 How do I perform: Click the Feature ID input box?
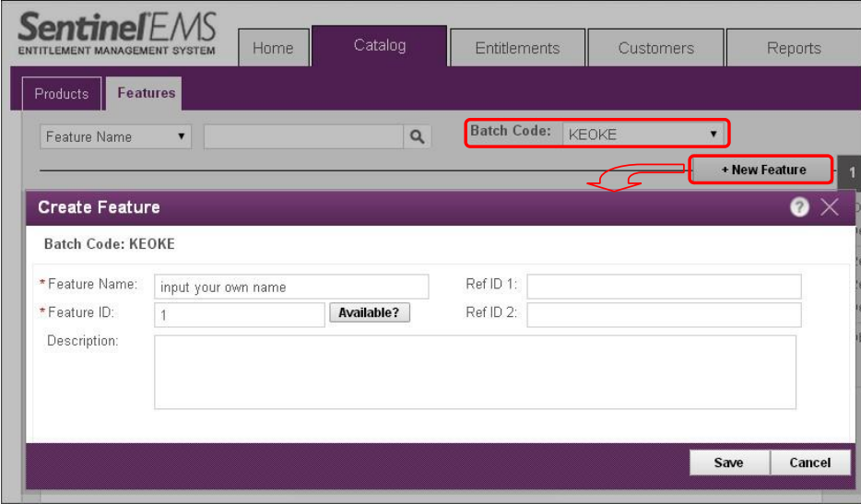[240, 314]
